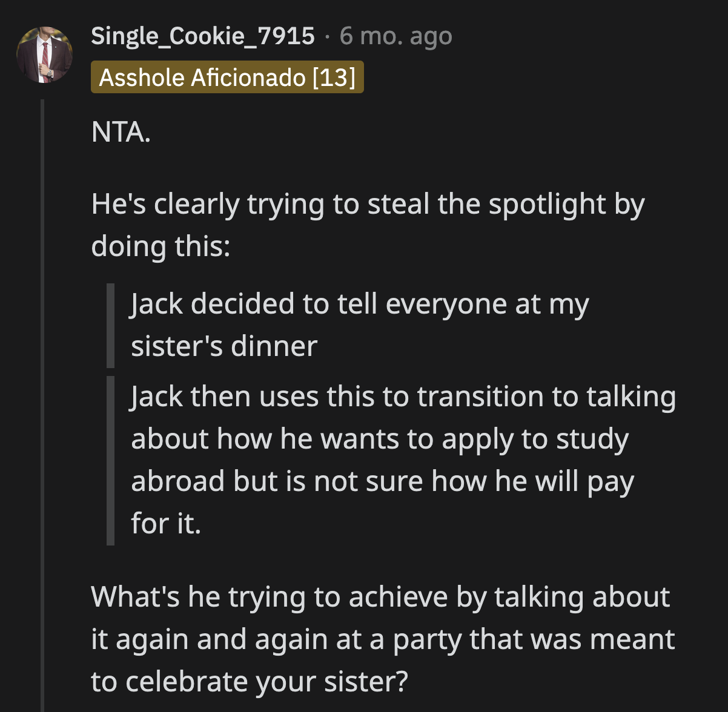
Task: Click the username text above the flair
Action: [202, 35]
